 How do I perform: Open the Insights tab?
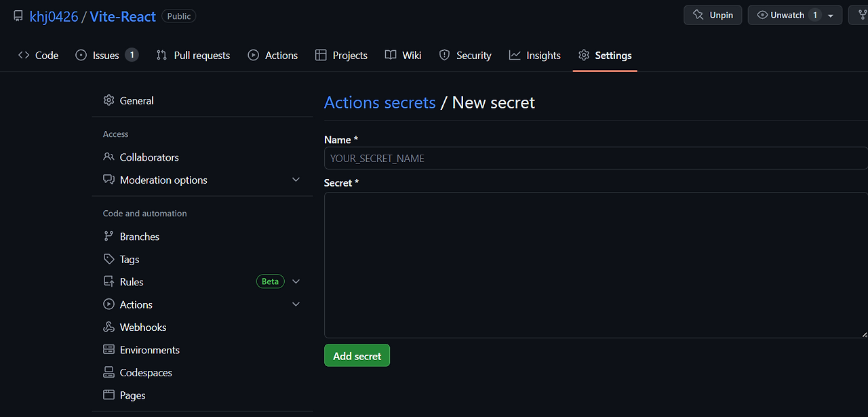click(535, 55)
